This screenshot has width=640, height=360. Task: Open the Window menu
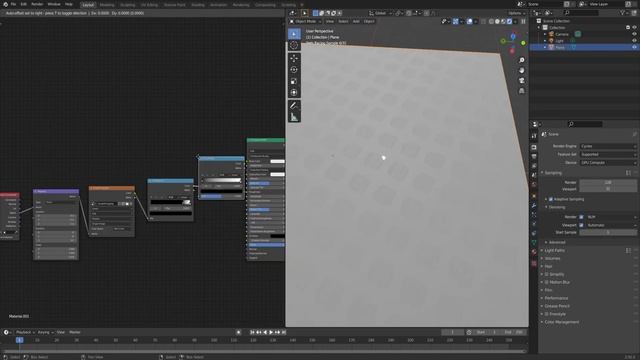pos(54,4)
